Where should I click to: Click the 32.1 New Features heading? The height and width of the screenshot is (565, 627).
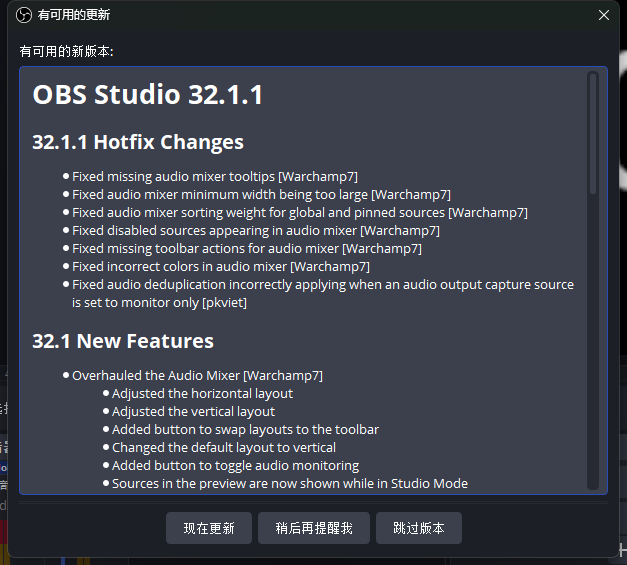point(123,341)
